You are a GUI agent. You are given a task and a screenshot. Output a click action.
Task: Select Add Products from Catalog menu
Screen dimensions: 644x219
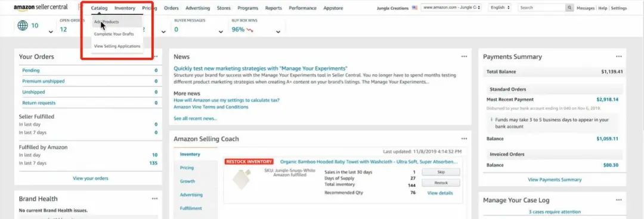click(117, 21)
